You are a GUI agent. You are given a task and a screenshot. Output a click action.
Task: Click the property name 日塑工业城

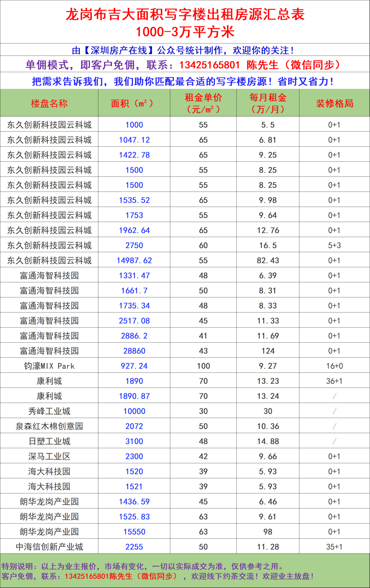coord(49,441)
